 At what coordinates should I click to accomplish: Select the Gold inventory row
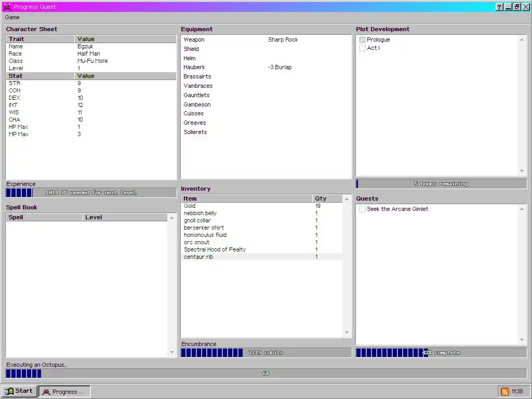coord(262,206)
